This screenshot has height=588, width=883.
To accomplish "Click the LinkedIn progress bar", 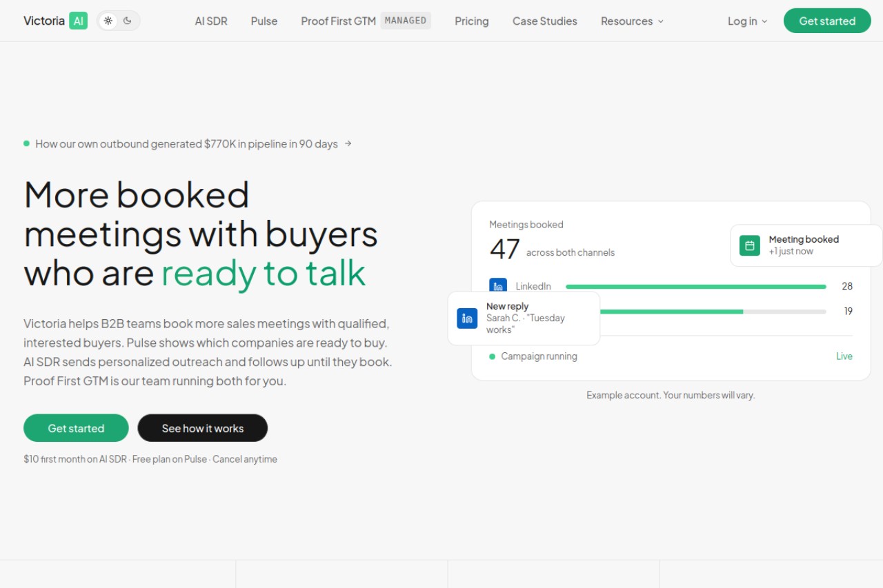I will 696,286.
